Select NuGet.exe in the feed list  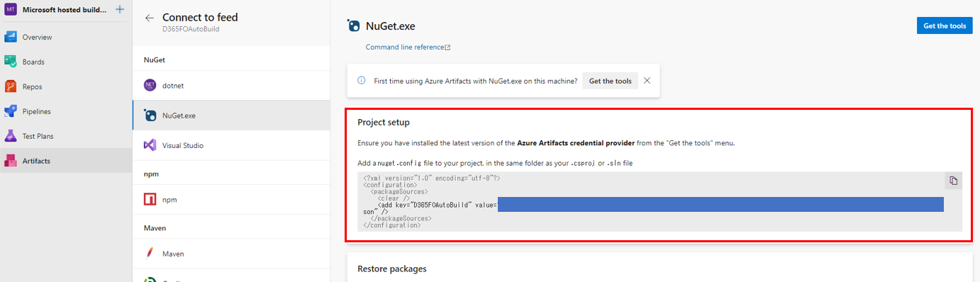click(231, 115)
